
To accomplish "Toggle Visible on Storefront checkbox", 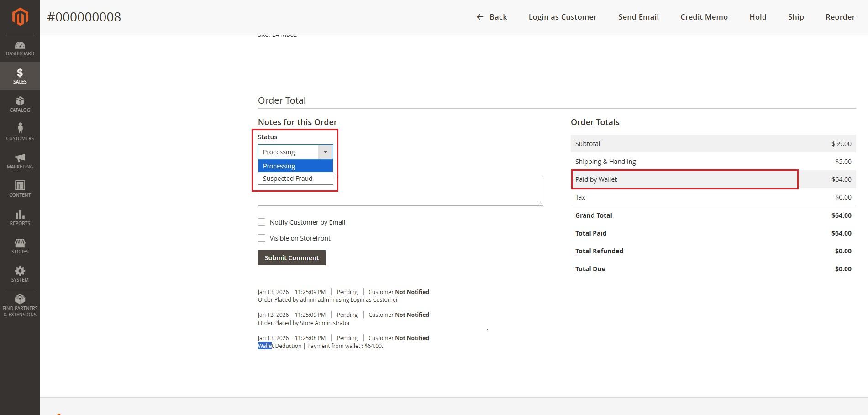I will (262, 238).
